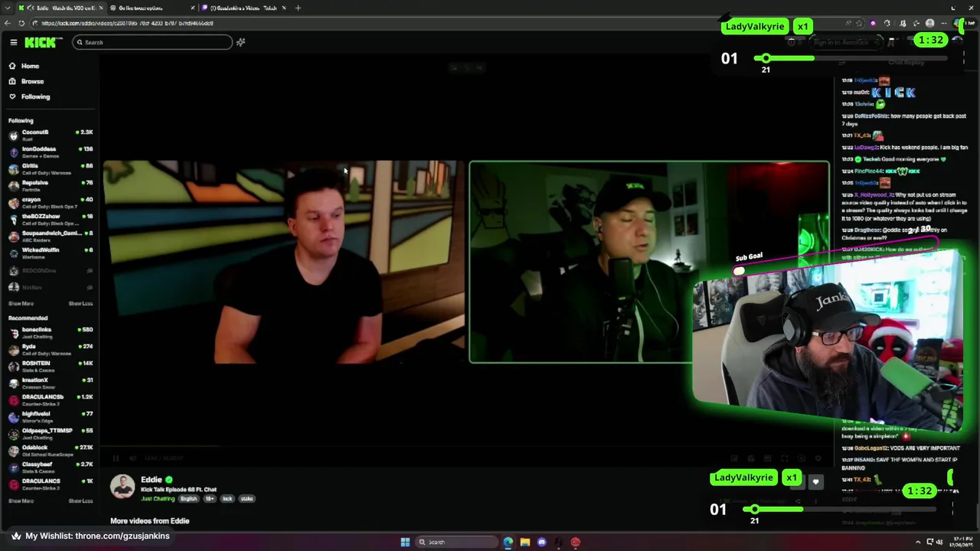
Task: Open the browser tab search dropdown
Action: [x=8, y=8]
